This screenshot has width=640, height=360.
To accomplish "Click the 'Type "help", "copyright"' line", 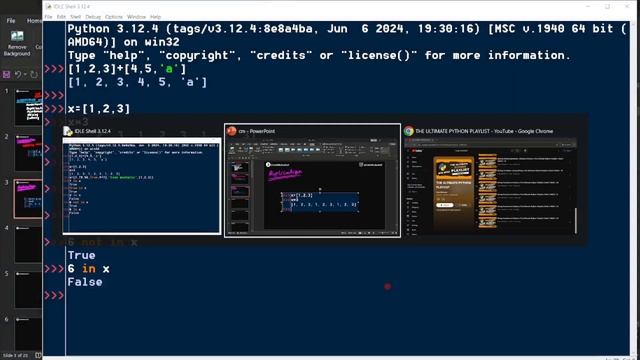I will click(319, 56).
